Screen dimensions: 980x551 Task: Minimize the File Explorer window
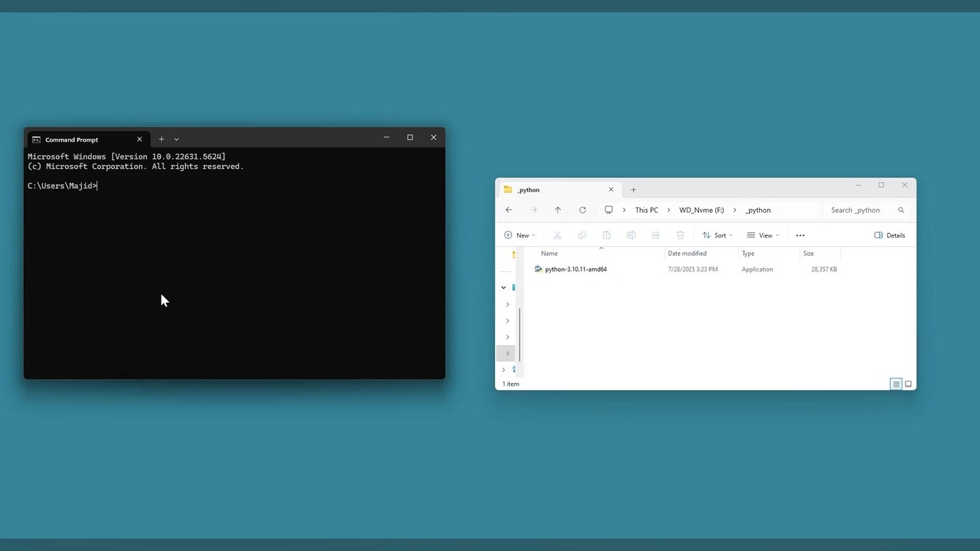pyautogui.click(x=858, y=186)
